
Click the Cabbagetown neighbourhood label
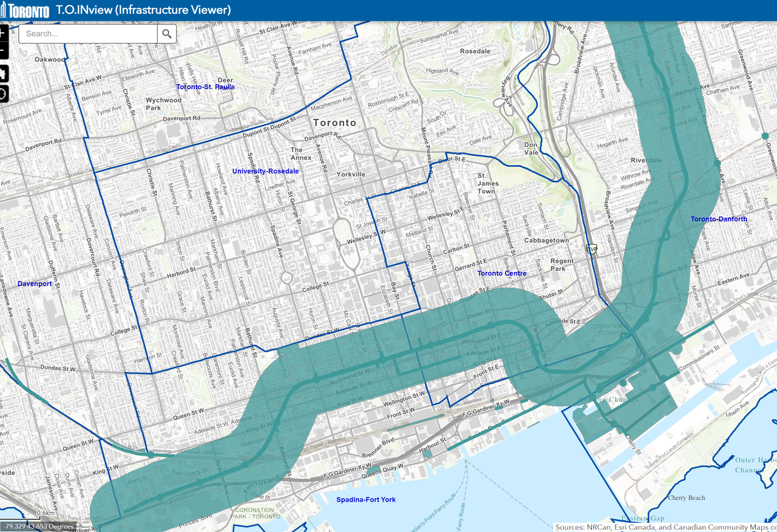[546, 241]
